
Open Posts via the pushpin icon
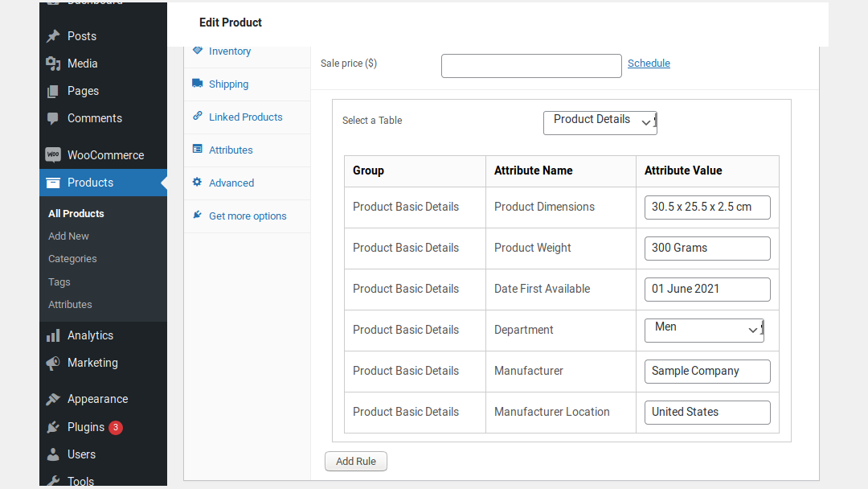[x=52, y=35]
